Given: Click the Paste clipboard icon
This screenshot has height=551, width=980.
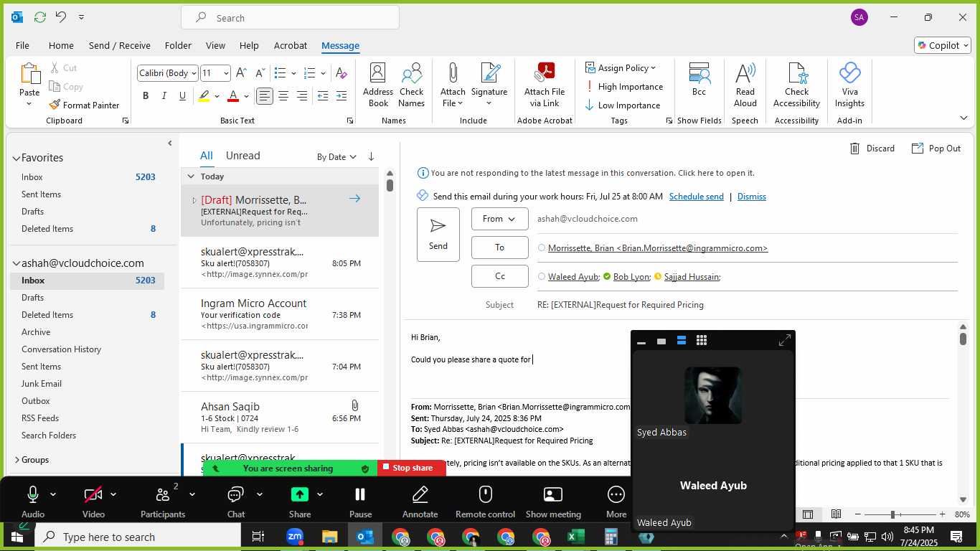Looking at the screenshot, I should pos(29,74).
